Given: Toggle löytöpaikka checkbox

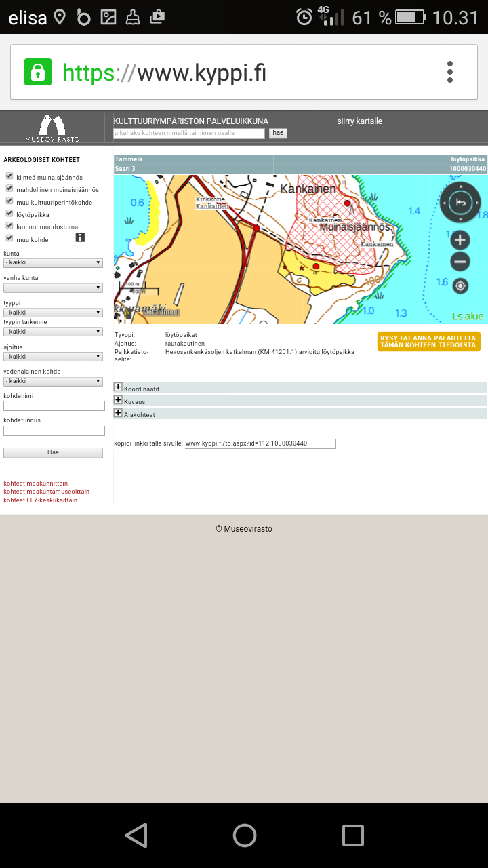Looking at the screenshot, I should coord(9,214).
